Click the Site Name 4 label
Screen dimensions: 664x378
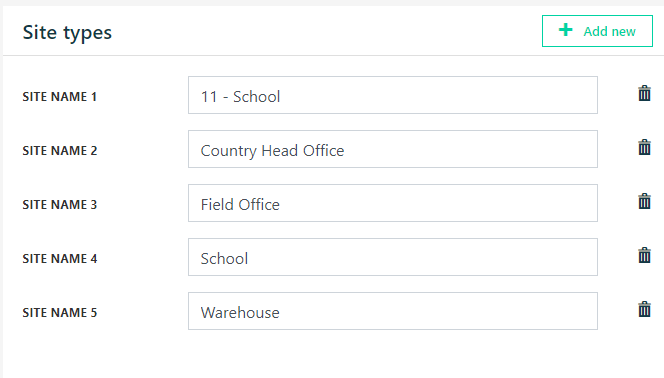(60, 259)
